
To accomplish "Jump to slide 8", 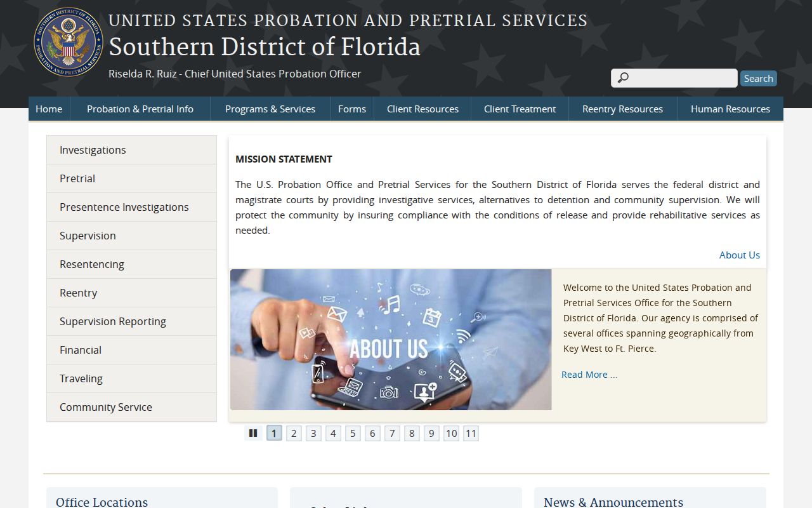I will [412, 433].
